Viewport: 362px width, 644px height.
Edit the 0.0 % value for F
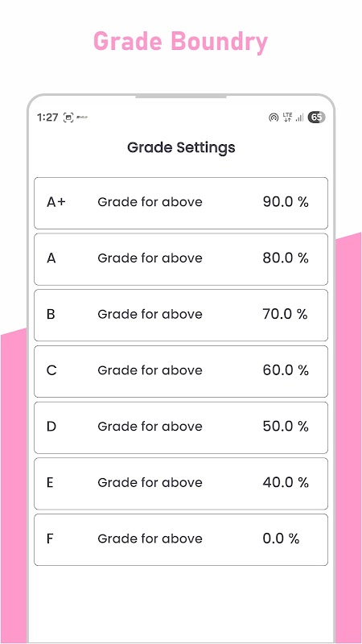[x=281, y=539]
